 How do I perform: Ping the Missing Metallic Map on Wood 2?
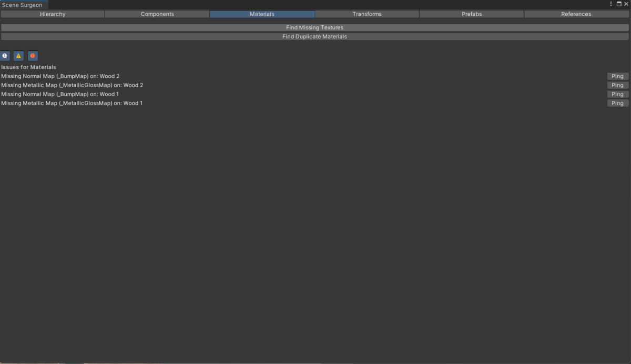617,85
